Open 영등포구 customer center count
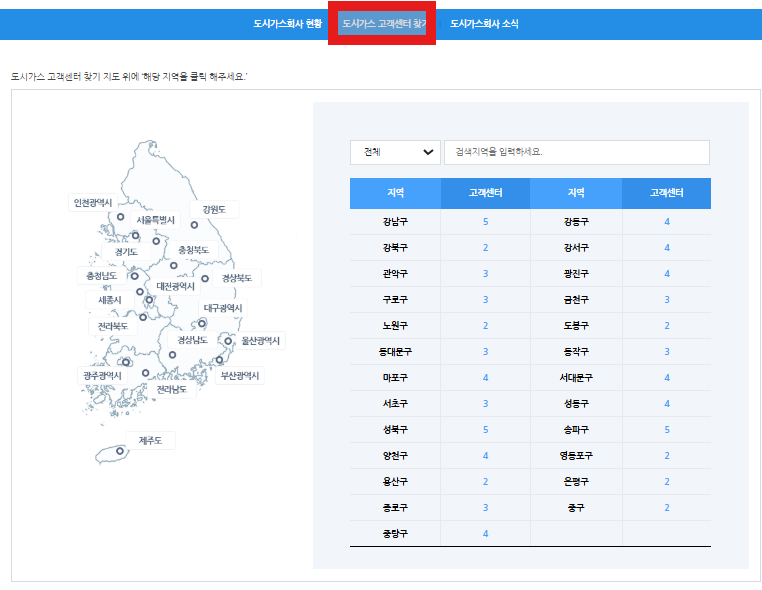762x590 pixels. tap(667, 456)
